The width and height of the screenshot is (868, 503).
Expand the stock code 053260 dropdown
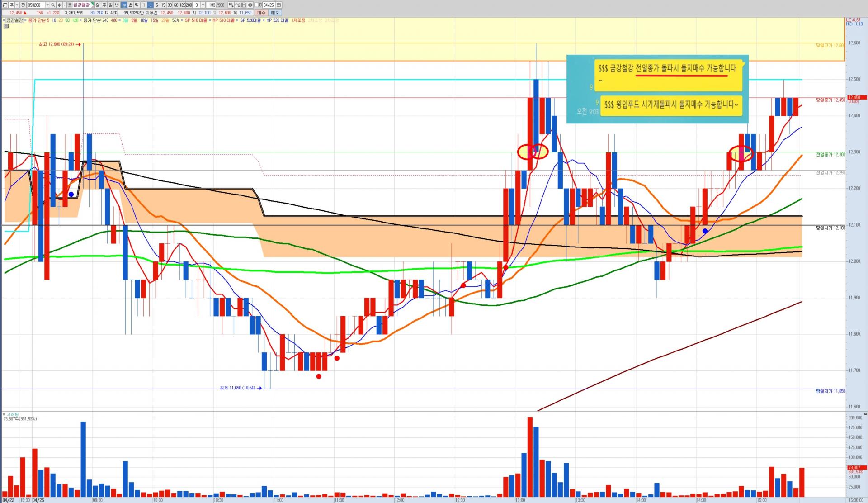tap(47, 5)
